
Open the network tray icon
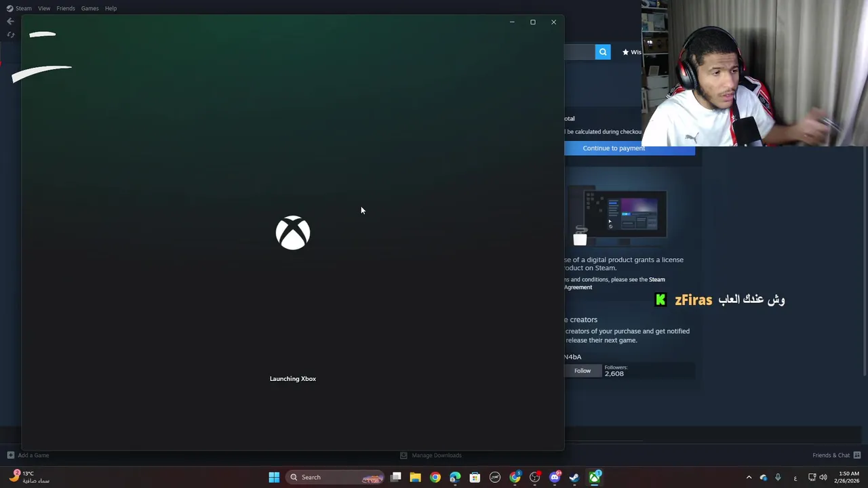[812, 477]
